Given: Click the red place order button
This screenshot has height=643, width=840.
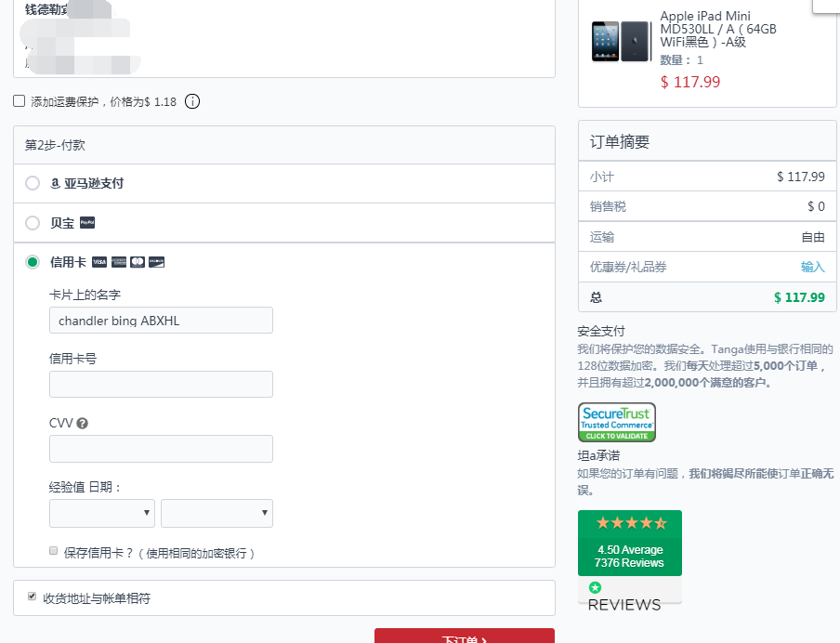Looking at the screenshot, I should pos(465,636).
